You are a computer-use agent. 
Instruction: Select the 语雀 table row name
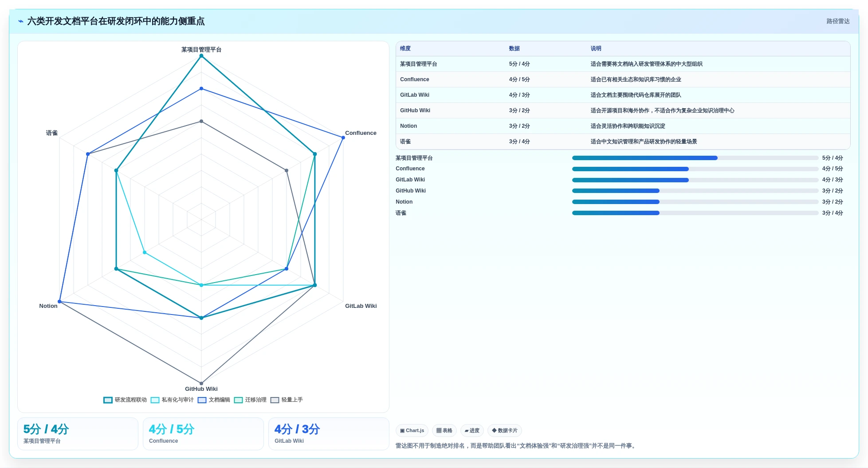click(x=405, y=142)
